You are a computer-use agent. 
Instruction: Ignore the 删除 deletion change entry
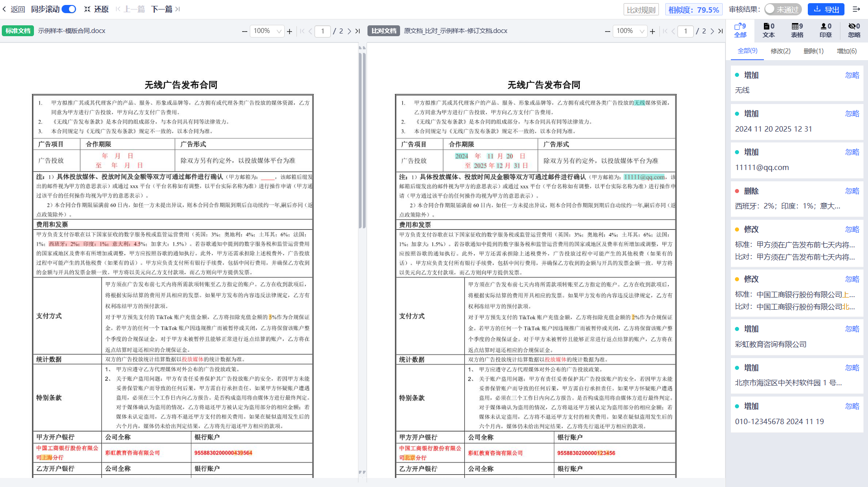pyautogui.click(x=852, y=191)
